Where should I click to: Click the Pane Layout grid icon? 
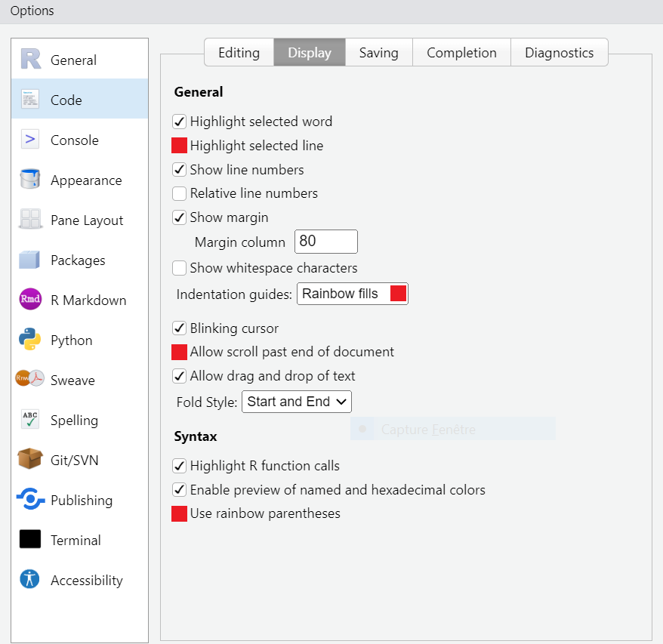30,220
